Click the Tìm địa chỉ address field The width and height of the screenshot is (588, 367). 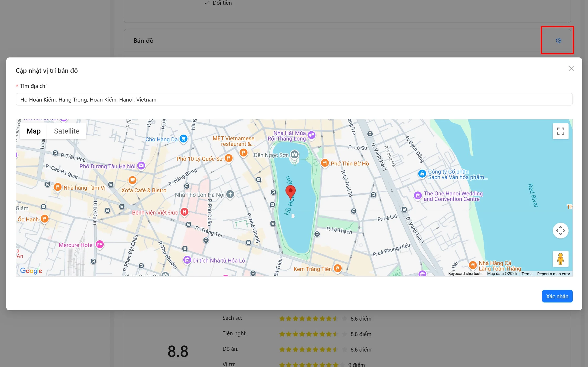click(x=294, y=99)
